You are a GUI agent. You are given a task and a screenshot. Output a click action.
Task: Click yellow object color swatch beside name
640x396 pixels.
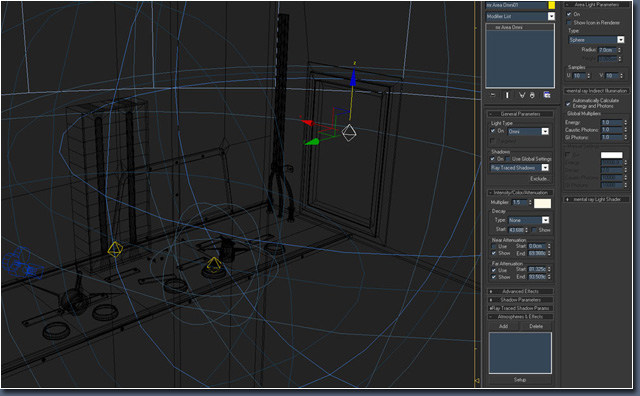click(551, 5)
